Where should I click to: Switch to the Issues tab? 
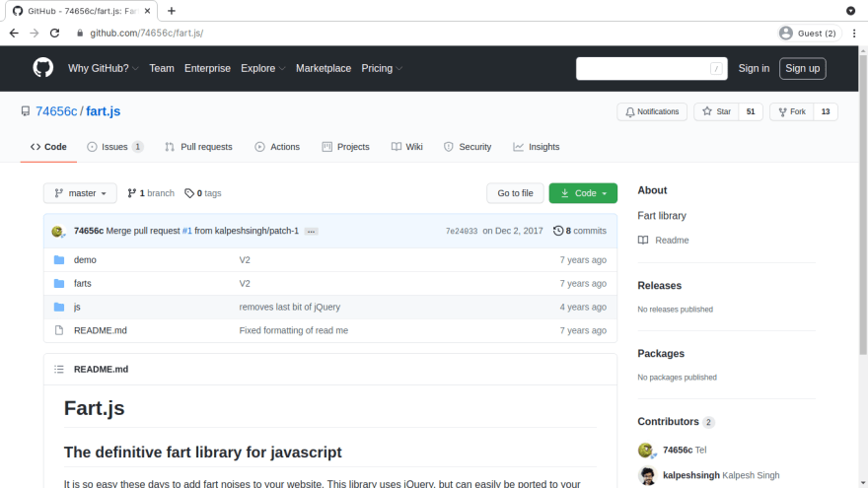(x=115, y=147)
